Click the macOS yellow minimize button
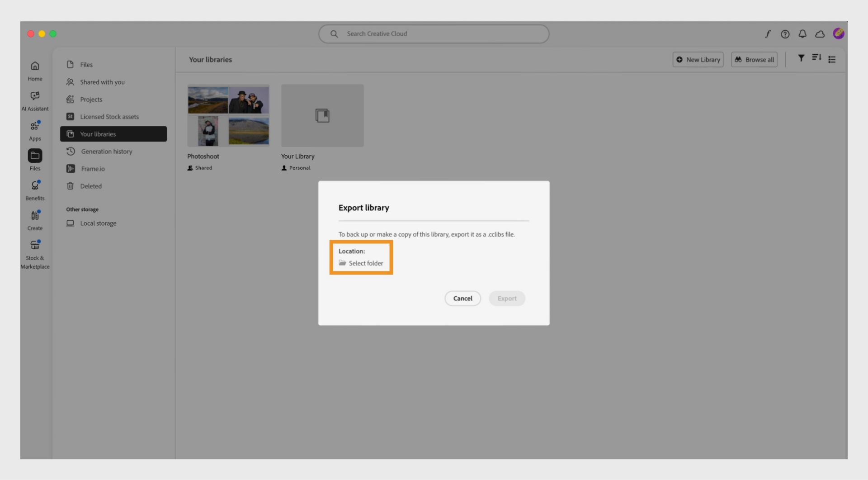The height and width of the screenshot is (480, 868). point(42,34)
